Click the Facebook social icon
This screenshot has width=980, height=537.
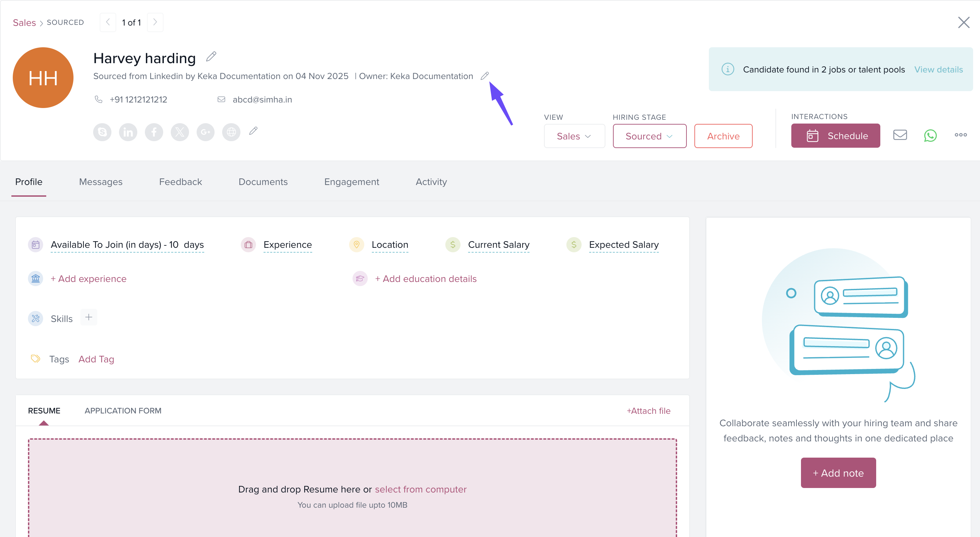click(154, 132)
